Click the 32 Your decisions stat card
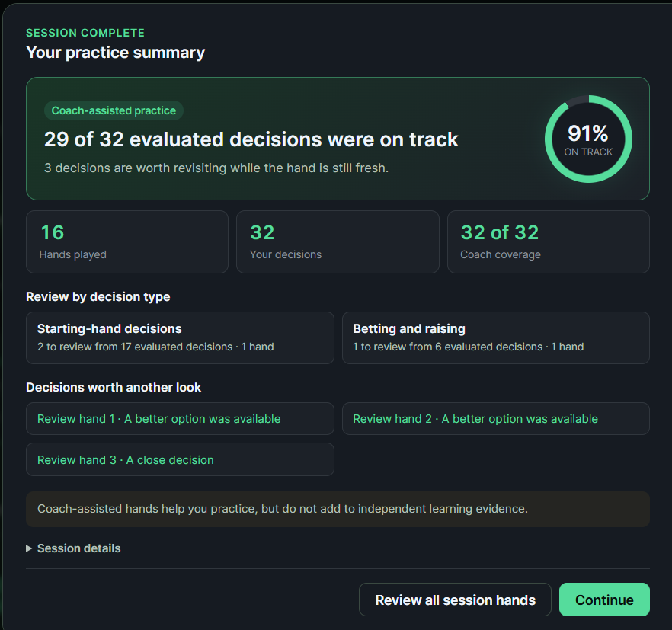 pos(338,241)
